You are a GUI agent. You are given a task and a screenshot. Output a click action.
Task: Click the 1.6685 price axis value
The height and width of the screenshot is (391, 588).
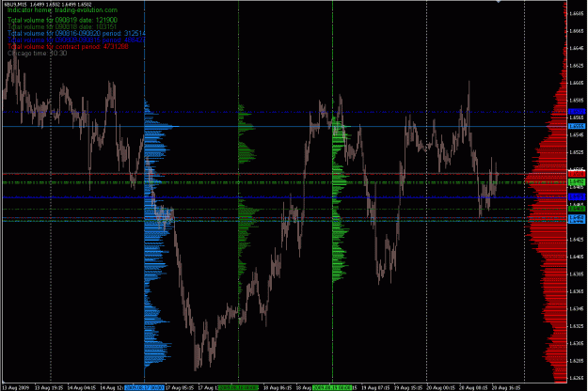577,13
